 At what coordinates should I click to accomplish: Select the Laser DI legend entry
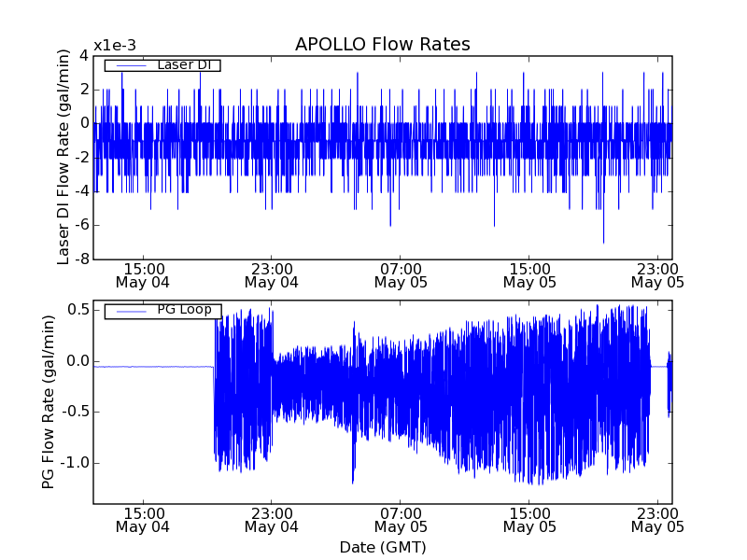[182, 64]
